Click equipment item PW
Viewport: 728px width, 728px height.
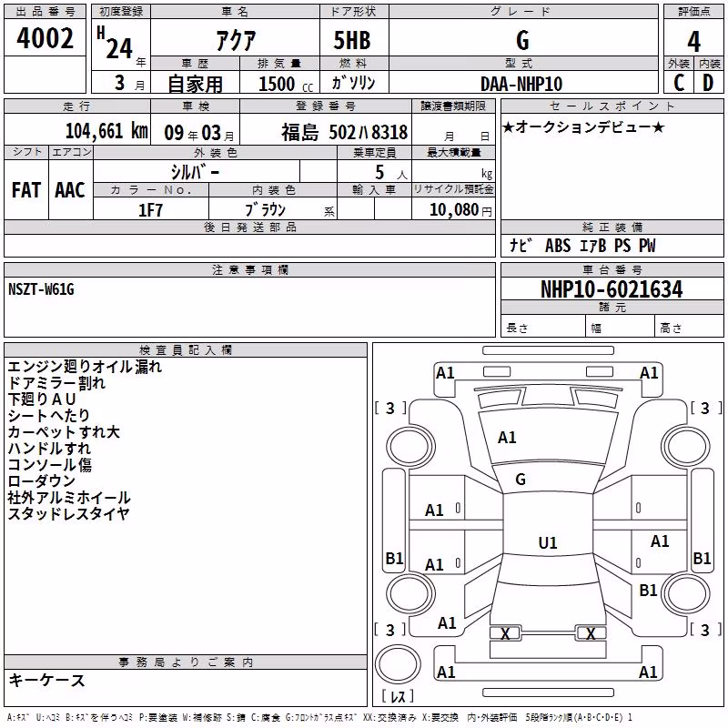647,246
